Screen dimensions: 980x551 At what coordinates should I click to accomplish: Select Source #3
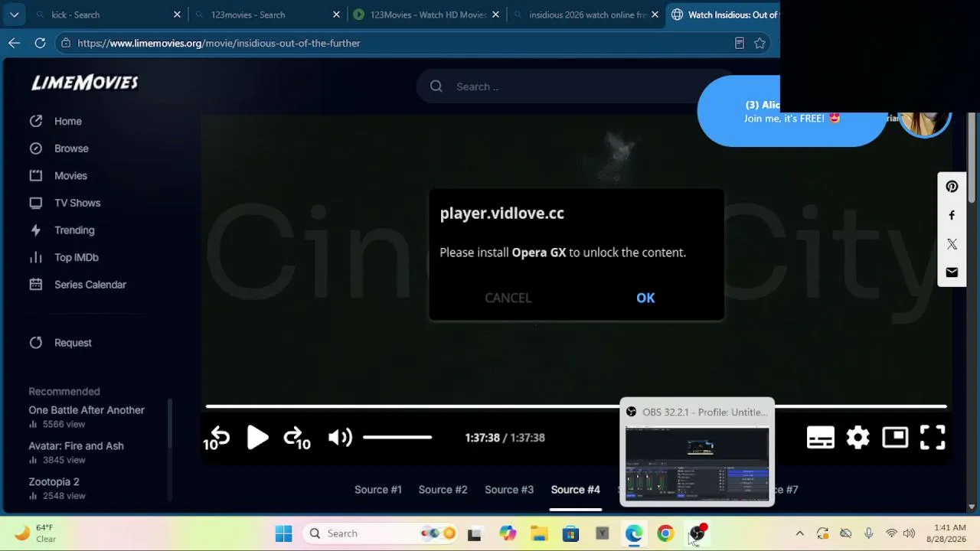509,490
